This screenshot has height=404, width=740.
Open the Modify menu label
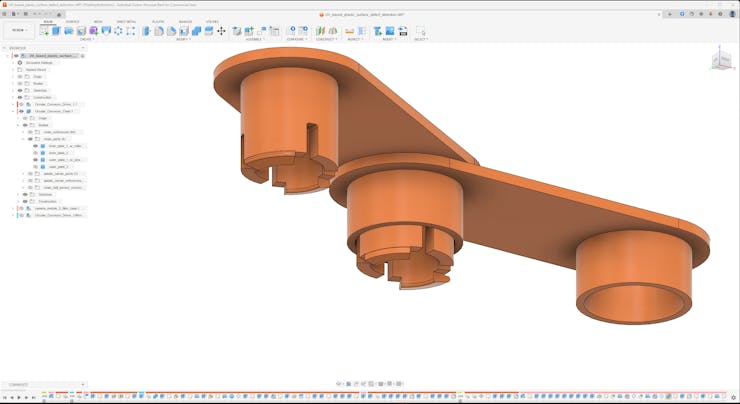click(183, 39)
